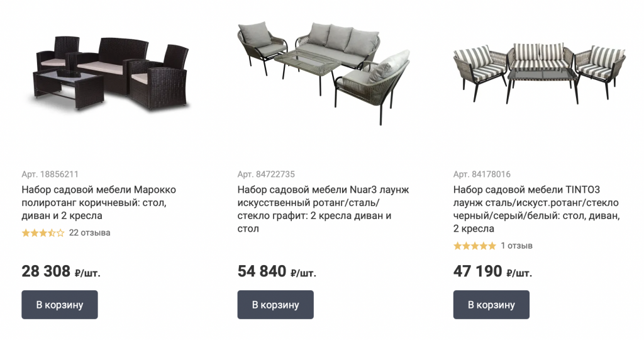Open Nuar3 graphite lounge set photo

(324, 73)
